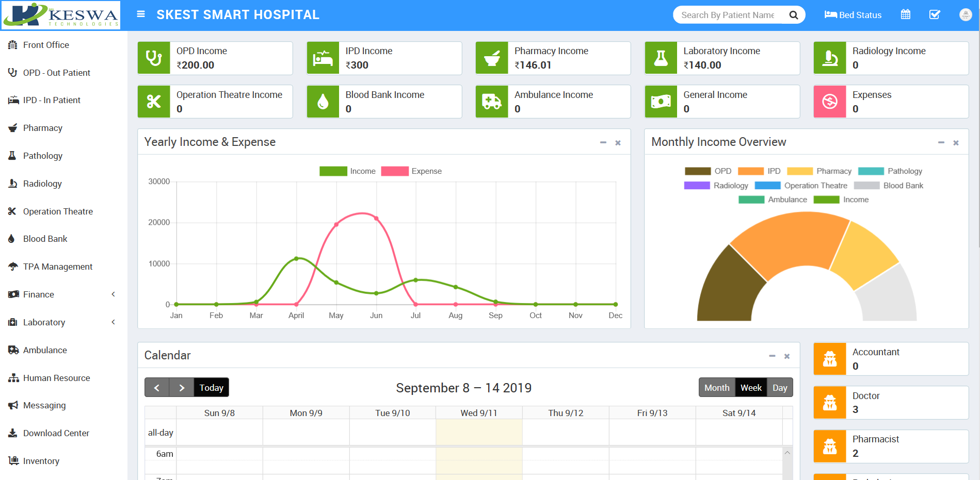The image size is (980, 480).
Task: Open Messaging sidebar item
Action: point(44,405)
